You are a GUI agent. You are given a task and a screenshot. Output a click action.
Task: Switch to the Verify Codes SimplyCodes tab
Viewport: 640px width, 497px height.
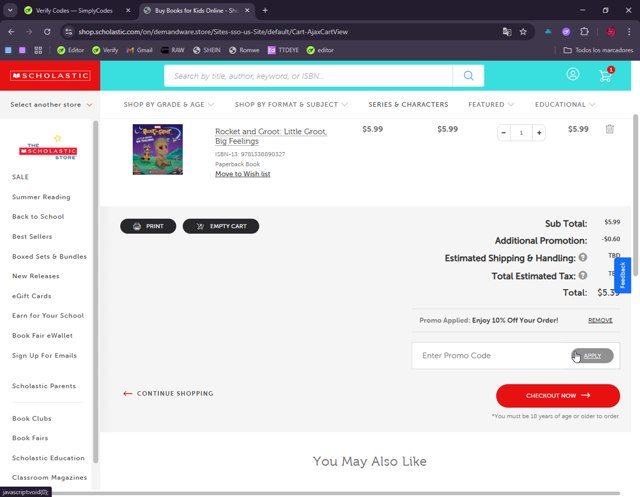point(74,11)
